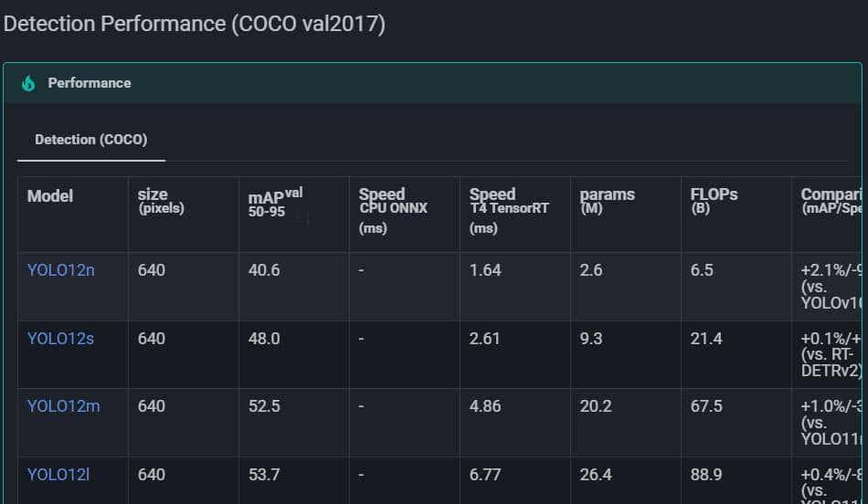
Task: Open the YOLO12s model link
Action: click(x=60, y=339)
